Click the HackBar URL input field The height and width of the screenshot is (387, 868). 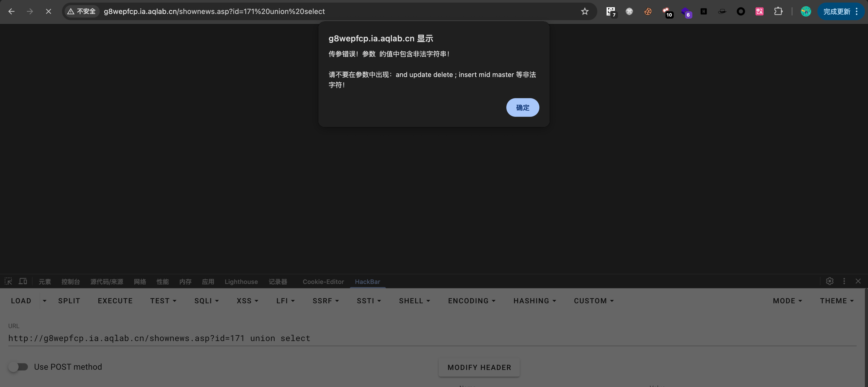[431, 338]
